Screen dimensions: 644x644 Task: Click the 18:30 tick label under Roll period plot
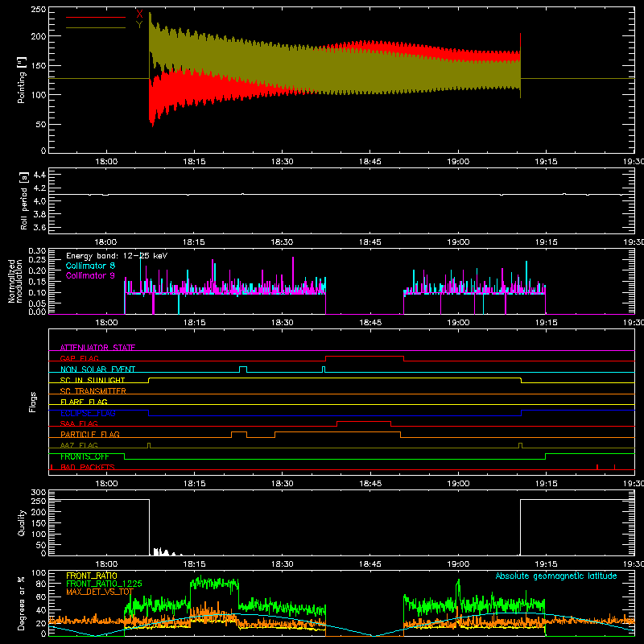click(x=283, y=242)
